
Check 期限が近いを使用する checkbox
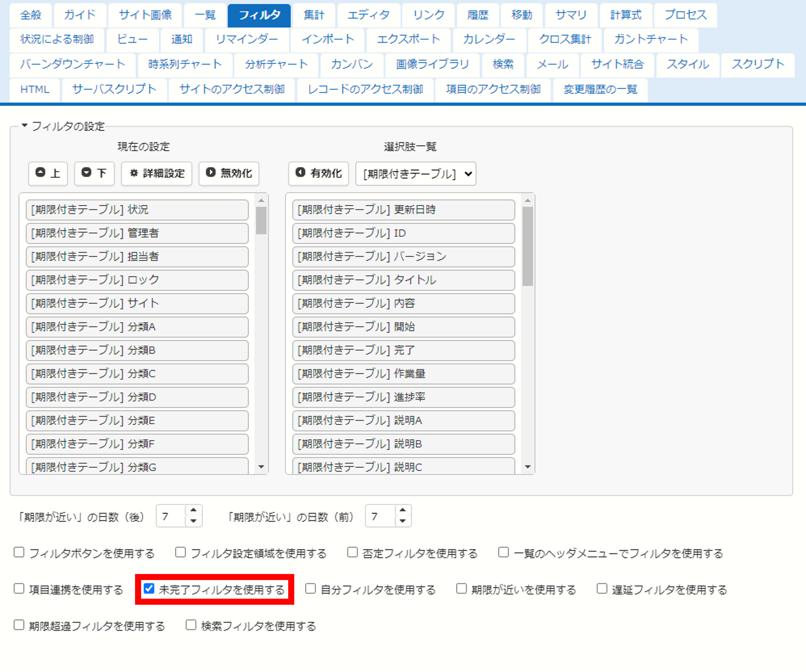click(x=461, y=589)
